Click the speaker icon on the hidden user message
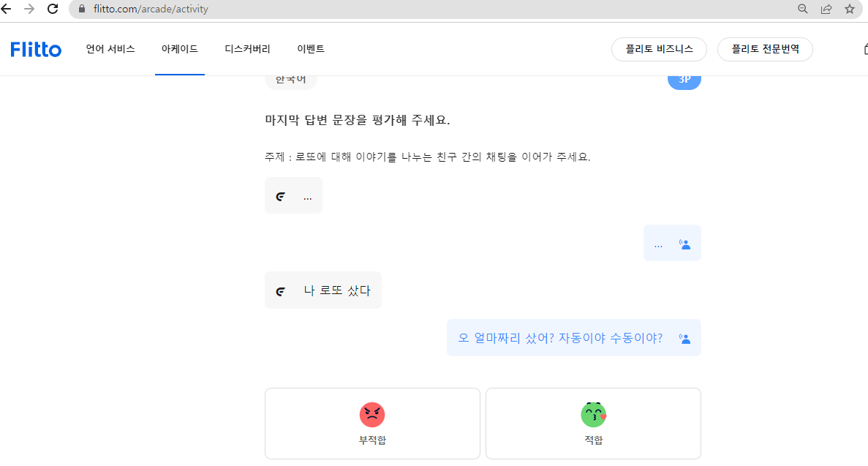The width and height of the screenshot is (868, 466). [684, 242]
